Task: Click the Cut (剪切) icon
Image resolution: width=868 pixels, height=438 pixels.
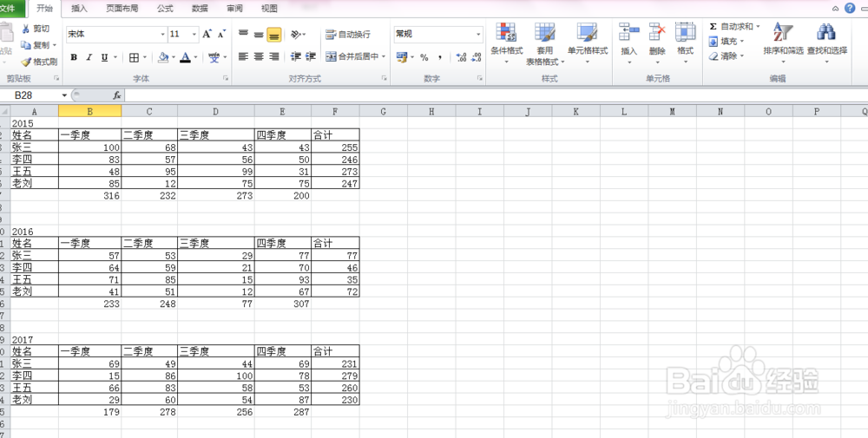Action: tap(26, 29)
